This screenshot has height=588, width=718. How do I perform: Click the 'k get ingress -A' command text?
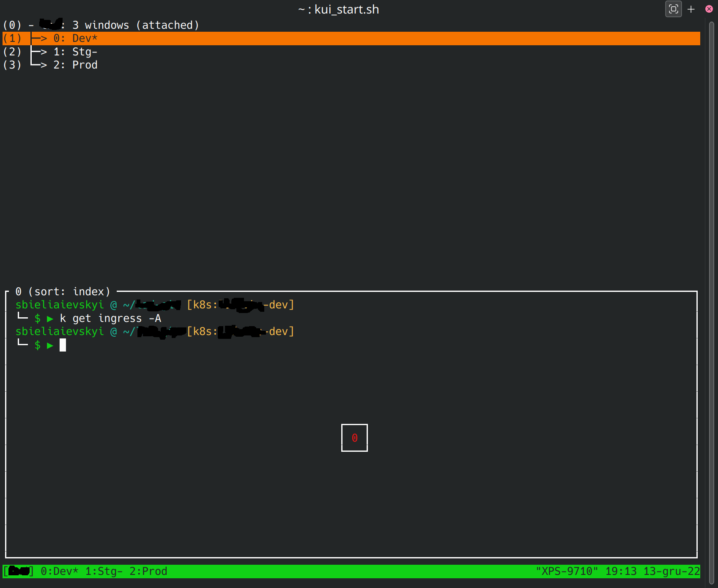(x=110, y=318)
